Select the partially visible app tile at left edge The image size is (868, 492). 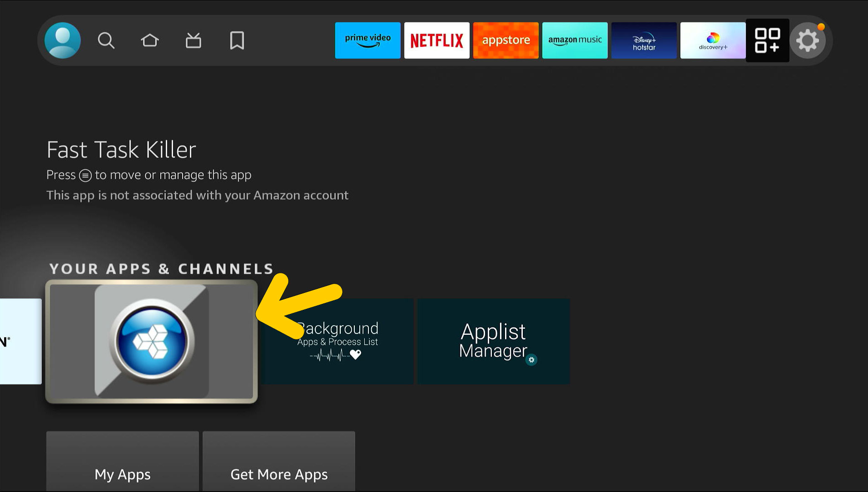(x=20, y=342)
